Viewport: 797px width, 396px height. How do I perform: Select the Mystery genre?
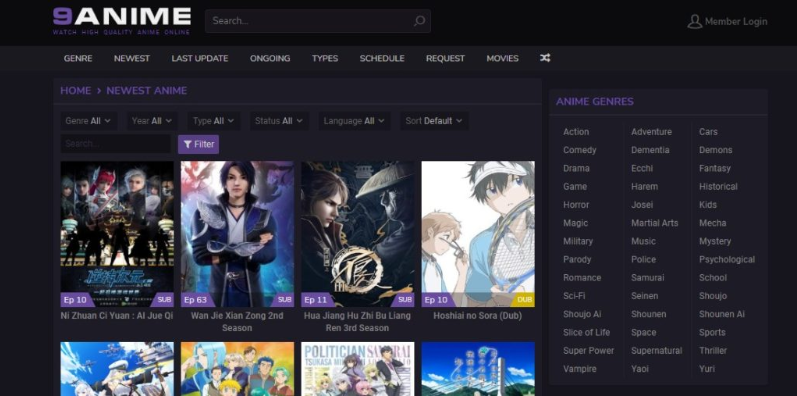point(715,241)
